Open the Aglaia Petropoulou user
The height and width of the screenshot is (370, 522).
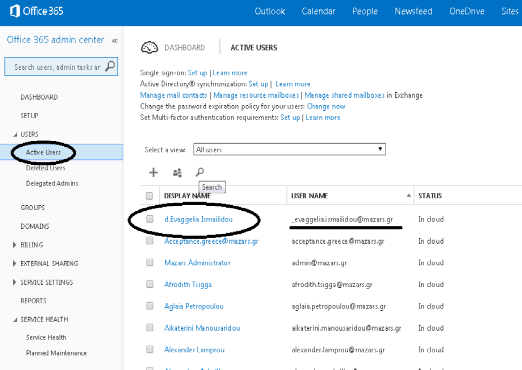point(194,306)
